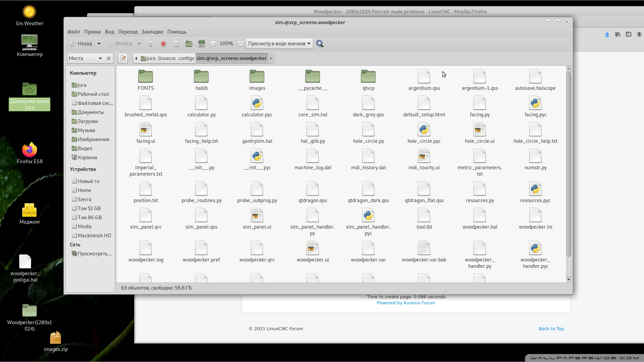Click the configs path button
Viewport: 644px width, 362px height.
coord(186,58)
